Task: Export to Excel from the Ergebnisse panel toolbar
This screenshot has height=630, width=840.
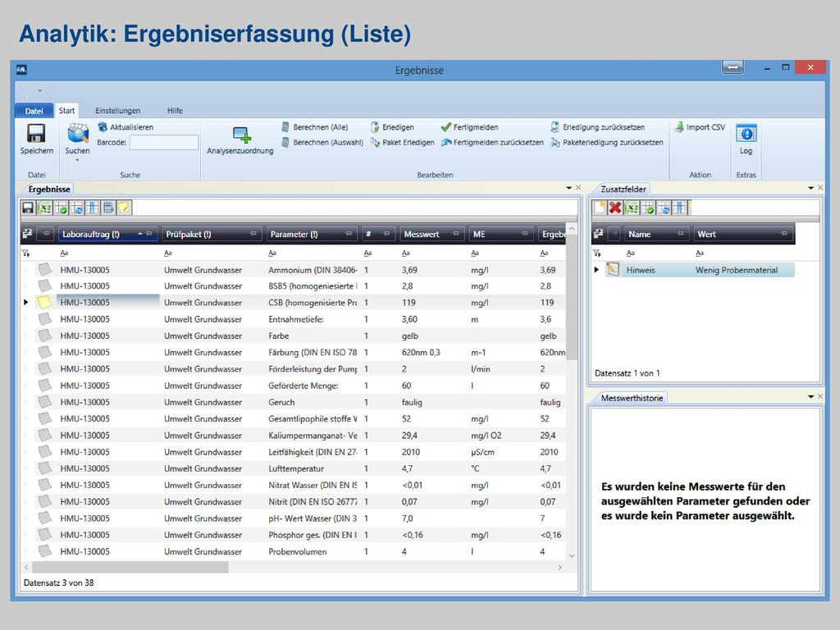Action: 44,208
